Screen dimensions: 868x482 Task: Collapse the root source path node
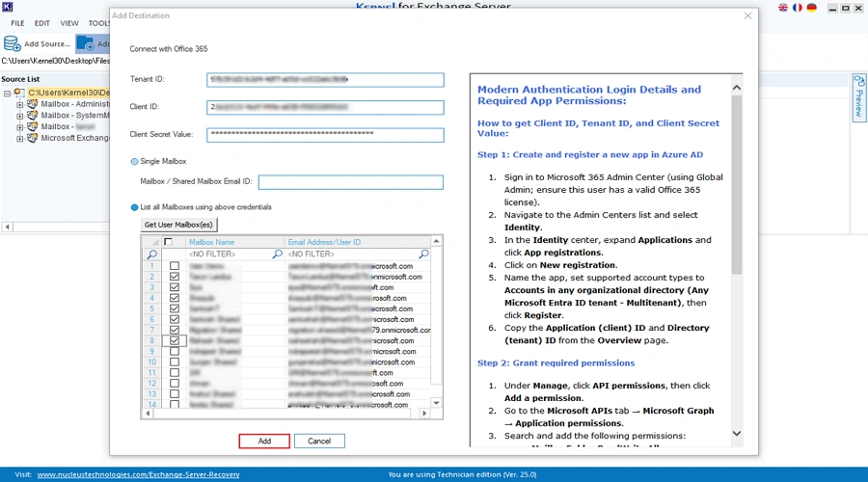click(7, 94)
